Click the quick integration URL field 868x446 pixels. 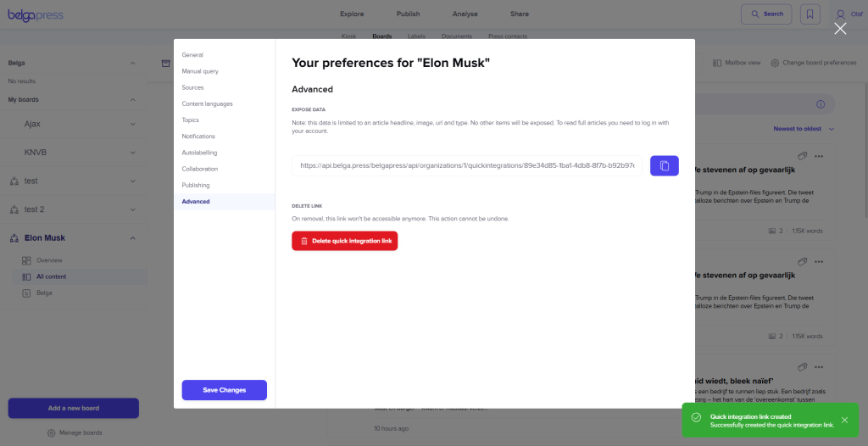[x=466, y=165]
